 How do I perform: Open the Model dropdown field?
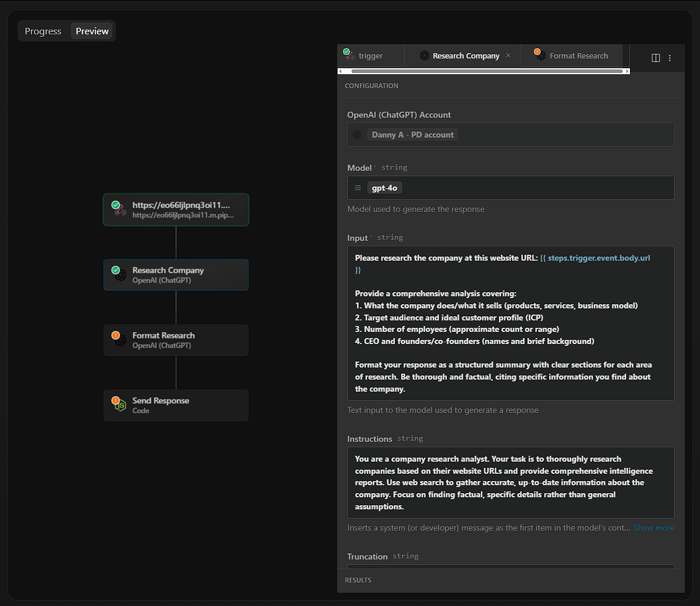click(x=511, y=188)
